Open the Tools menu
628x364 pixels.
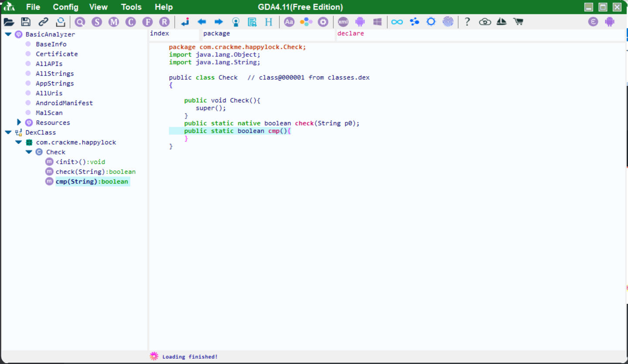click(x=131, y=7)
